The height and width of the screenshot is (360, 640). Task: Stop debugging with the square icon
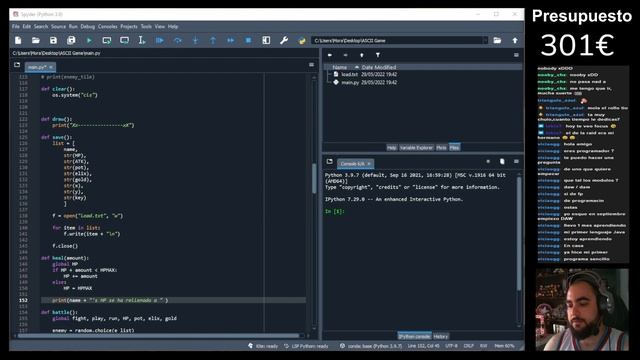click(x=248, y=40)
